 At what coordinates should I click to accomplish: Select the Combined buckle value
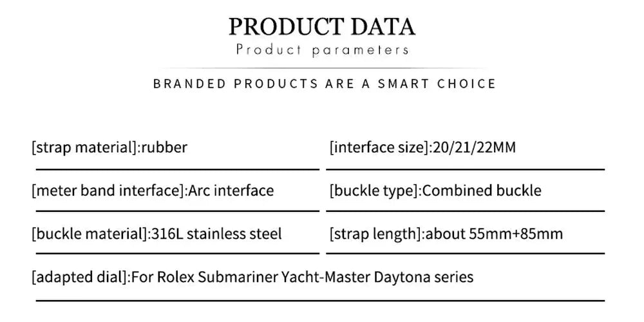482,191
